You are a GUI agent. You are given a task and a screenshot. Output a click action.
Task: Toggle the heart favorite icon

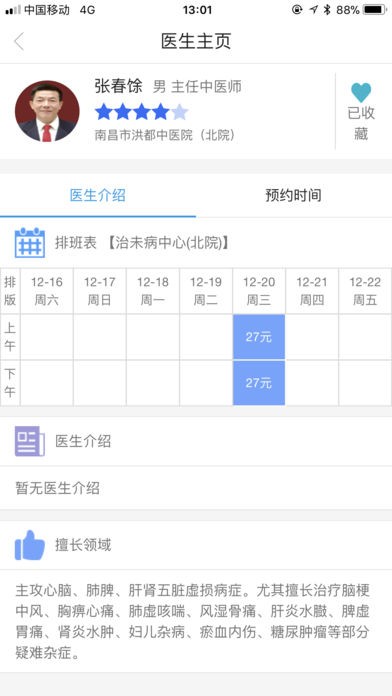pos(361,92)
